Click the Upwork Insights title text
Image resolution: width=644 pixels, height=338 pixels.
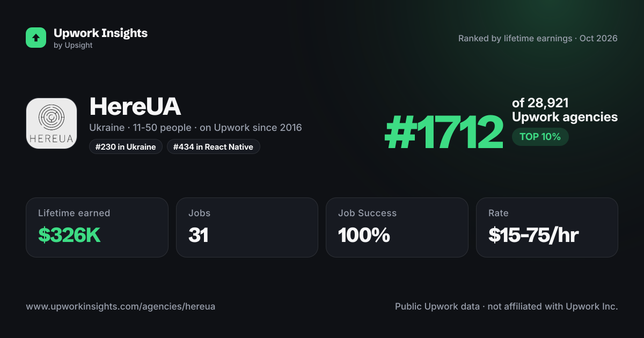pyautogui.click(x=100, y=33)
